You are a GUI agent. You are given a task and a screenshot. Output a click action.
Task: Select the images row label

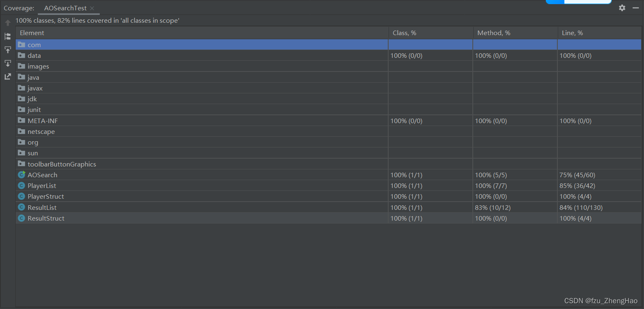[x=38, y=66]
